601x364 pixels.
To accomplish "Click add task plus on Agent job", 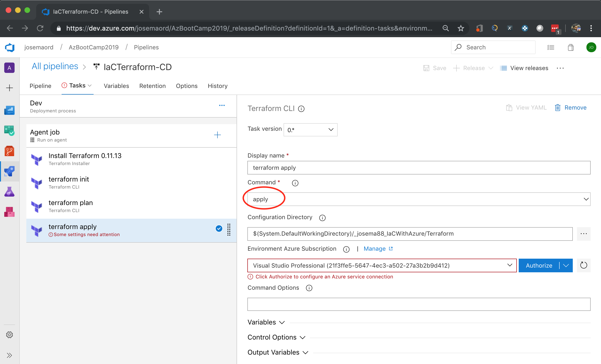I will coord(217,135).
